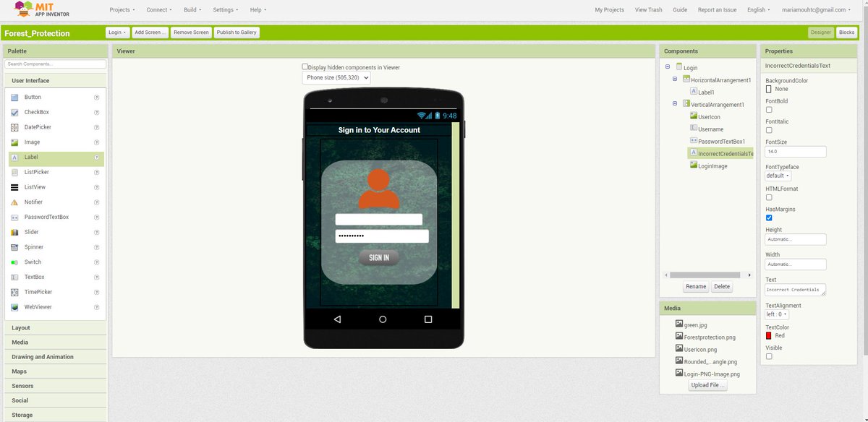Select the ListPicker component icon

coord(14,173)
